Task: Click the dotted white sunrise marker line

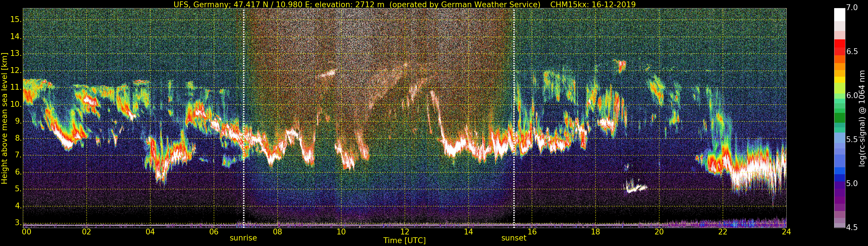Action: click(244, 118)
